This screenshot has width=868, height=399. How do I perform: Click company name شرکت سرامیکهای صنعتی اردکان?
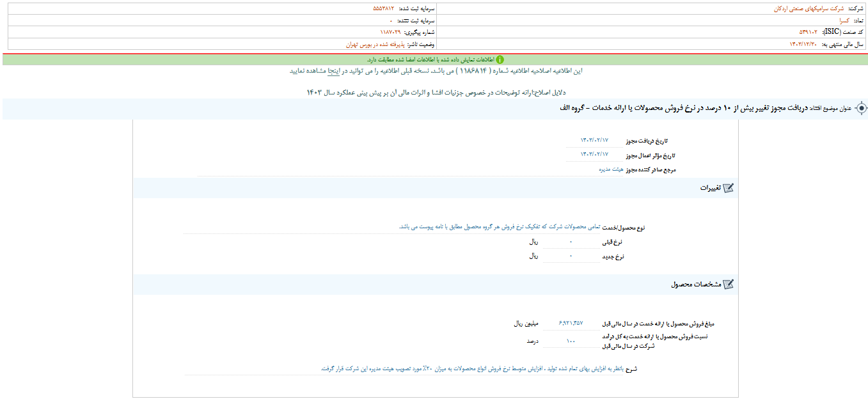click(802, 8)
